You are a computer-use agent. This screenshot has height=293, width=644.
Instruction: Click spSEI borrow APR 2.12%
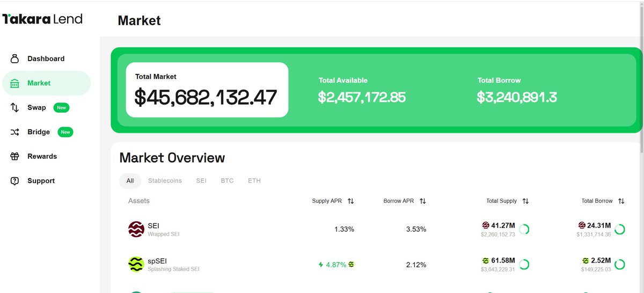[416, 265]
